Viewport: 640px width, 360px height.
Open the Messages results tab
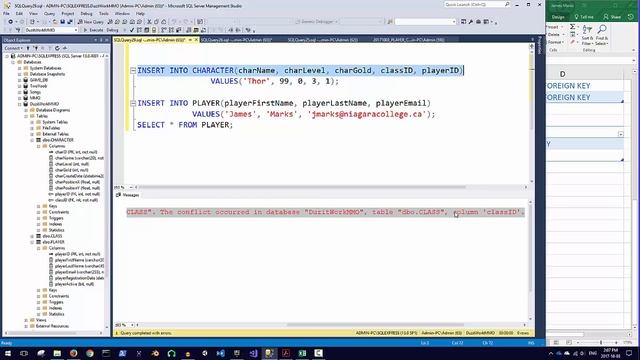pyautogui.click(x=128, y=195)
